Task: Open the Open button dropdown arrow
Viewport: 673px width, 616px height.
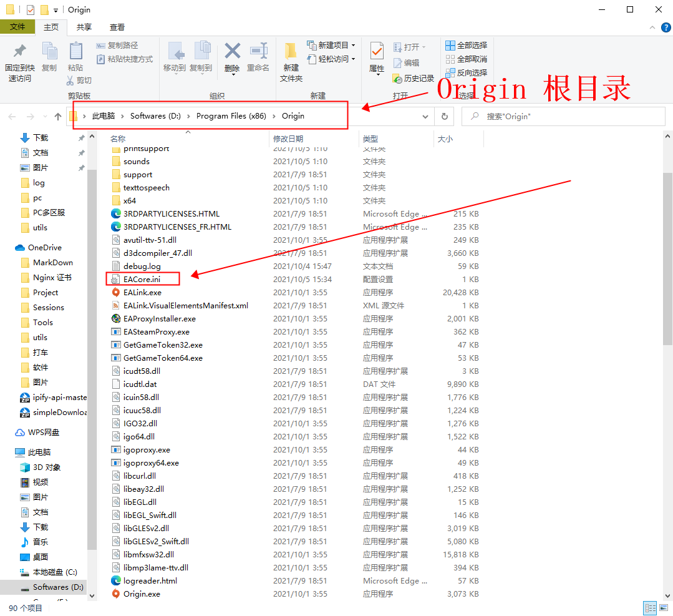Action: pos(424,47)
